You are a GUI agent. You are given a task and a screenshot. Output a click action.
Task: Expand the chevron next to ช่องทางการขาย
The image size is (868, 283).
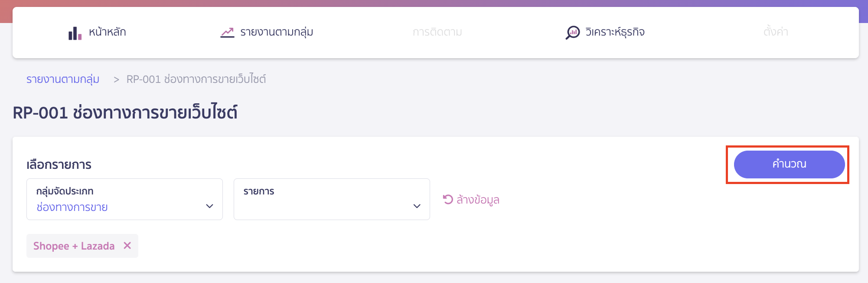point(210,206)
